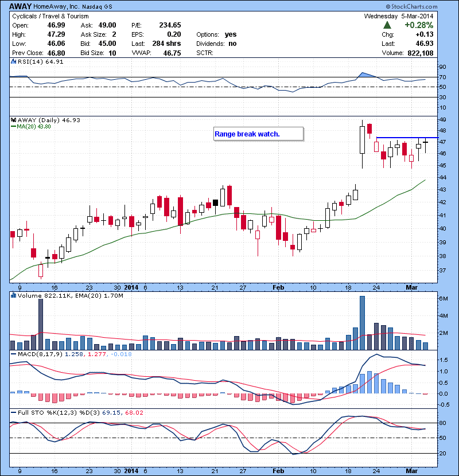The image size is (459, 476).
Task: Click the Last price 46.93 in header
Action: pyautogui.click(x=425, y=44)
